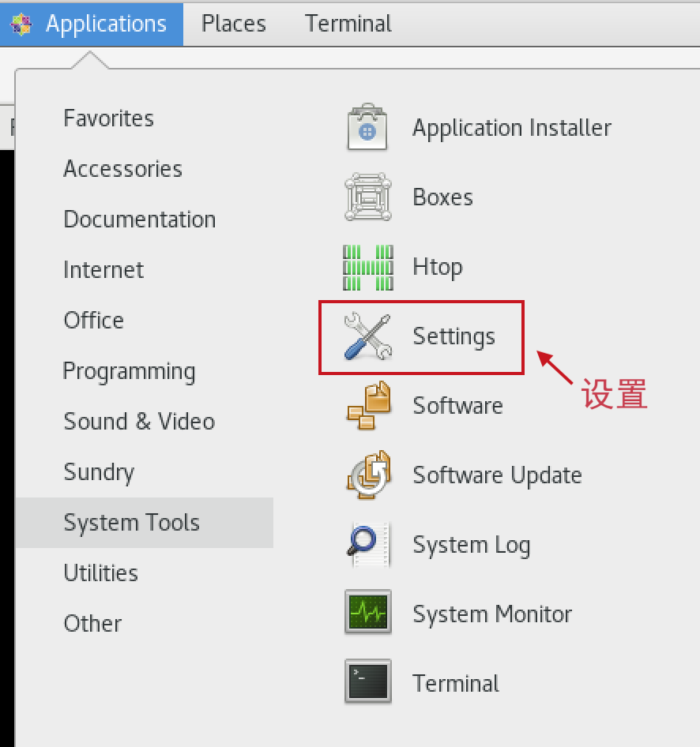This screenshot has width=700, height=747.
Task: Launch the System Monitor icon
Action: point(367,614)
